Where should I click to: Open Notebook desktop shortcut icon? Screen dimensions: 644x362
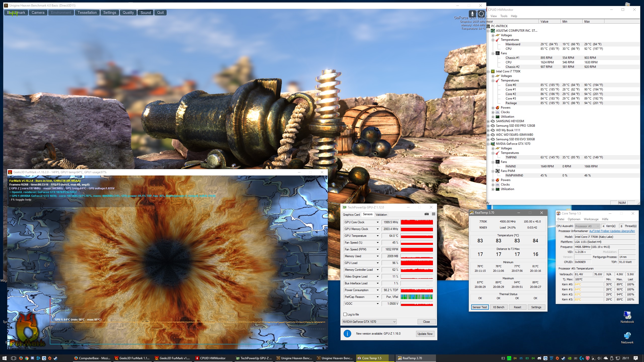click(627, 315)
